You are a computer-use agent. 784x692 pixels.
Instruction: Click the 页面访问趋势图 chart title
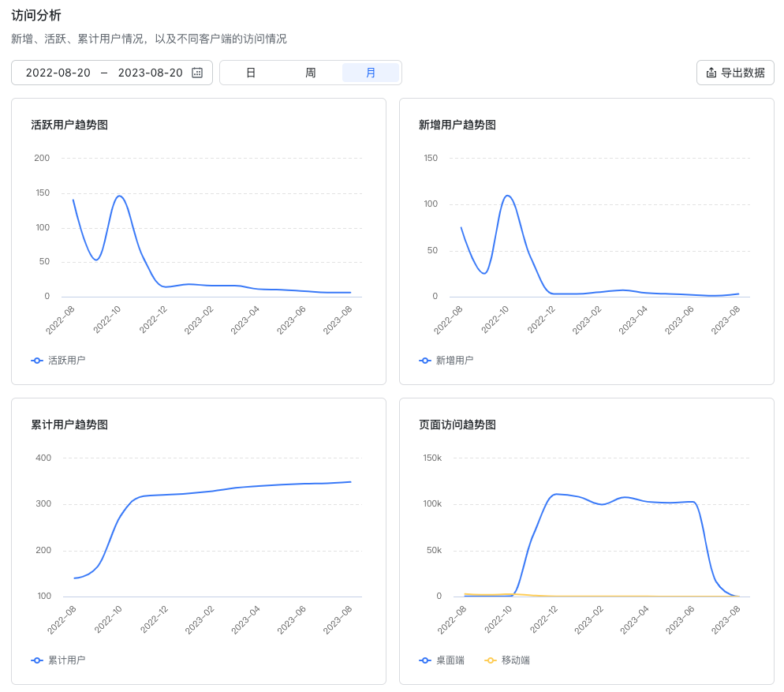click(457, 425)
